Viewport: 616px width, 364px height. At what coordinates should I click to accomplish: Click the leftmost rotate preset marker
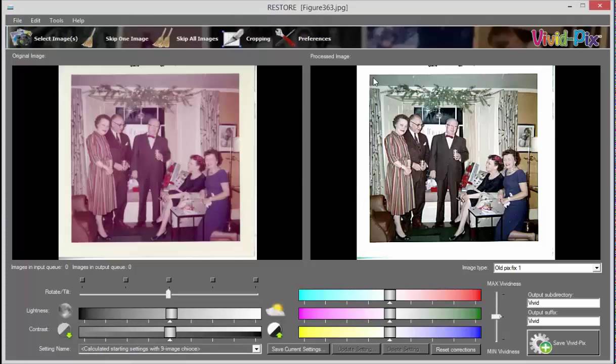coord(82,280)
